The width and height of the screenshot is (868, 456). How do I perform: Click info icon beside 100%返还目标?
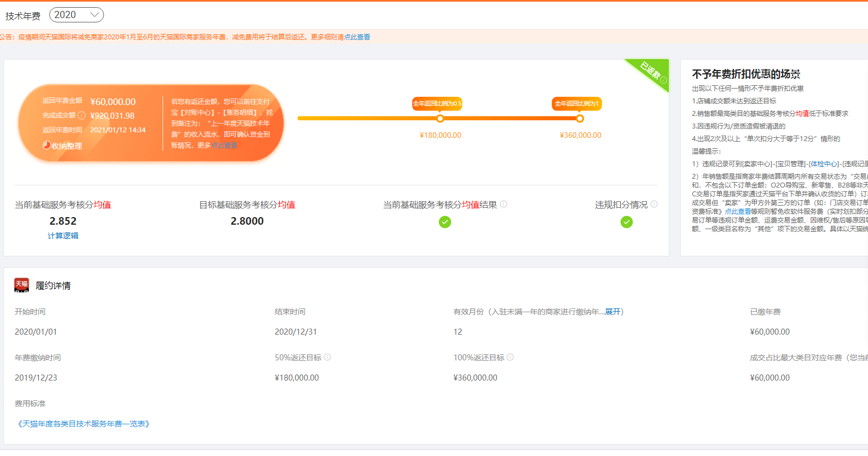tap(510, 357)
